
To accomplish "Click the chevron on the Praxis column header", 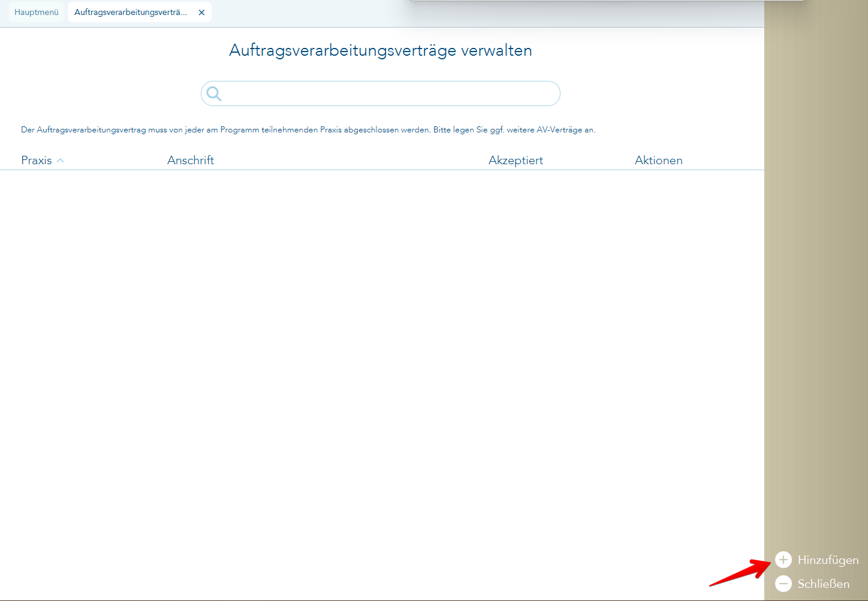I will click(x=60, y=161).
